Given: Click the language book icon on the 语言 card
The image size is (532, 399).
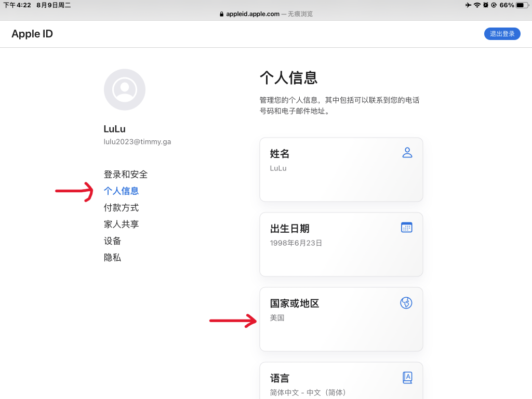Looking at the screenshot, I should pyautogui.click(x=407, y=378).
